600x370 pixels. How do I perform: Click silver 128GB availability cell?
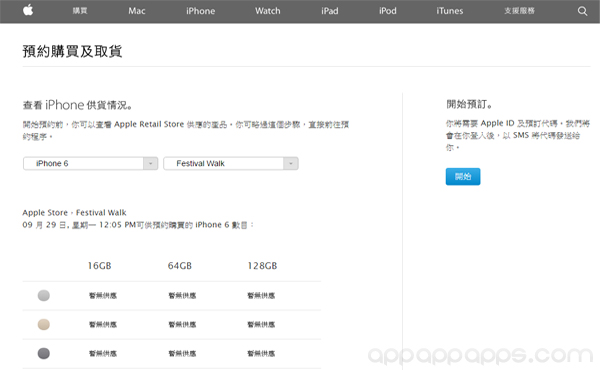pyautogui.click(x=261, y=295)
